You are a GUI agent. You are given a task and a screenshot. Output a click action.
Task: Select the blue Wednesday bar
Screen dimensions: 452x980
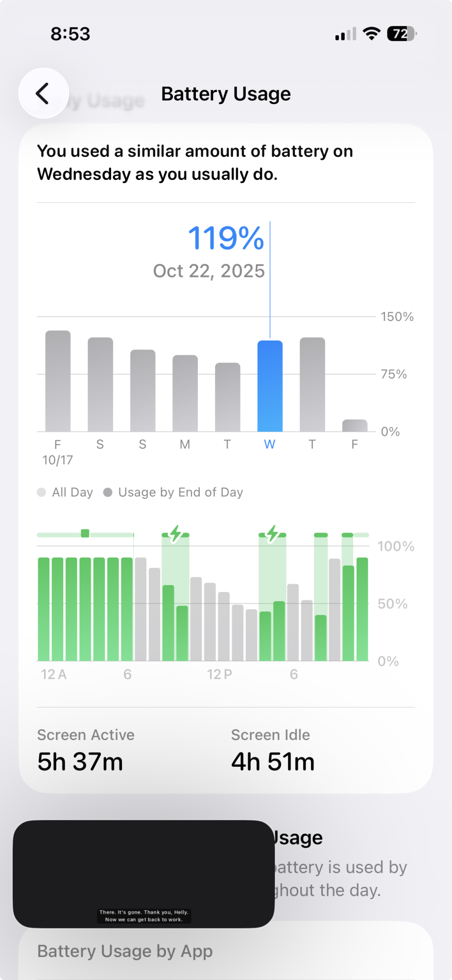pyautogui.click(x=270, y=386)
